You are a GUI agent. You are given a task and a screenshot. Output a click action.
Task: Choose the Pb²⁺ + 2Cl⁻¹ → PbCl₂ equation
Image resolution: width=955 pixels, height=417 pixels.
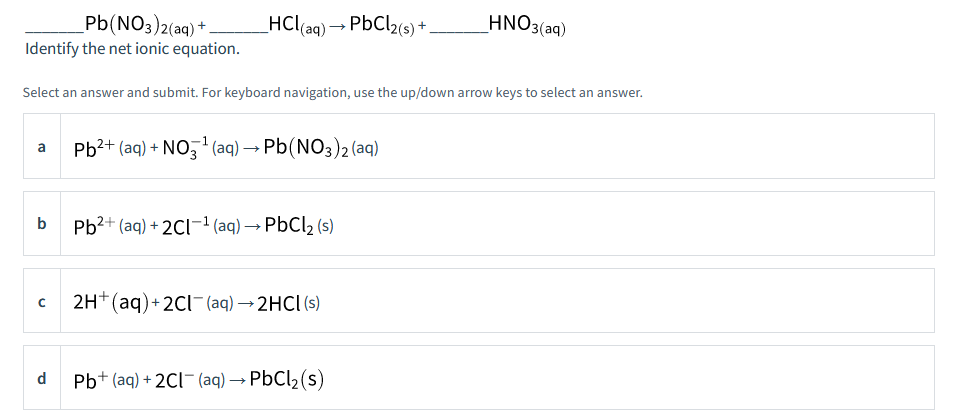[x=203, y=226]
